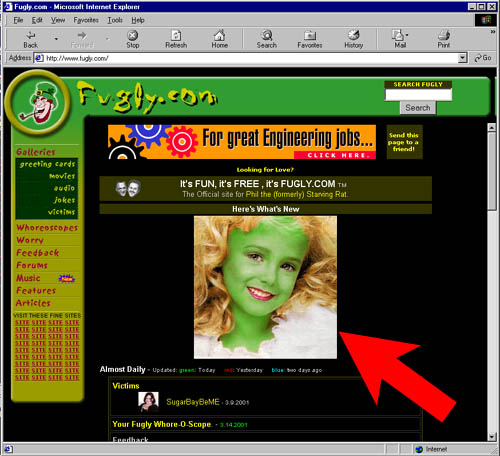
Task: Click the IE title bar icon
Action: click(8, 7)
